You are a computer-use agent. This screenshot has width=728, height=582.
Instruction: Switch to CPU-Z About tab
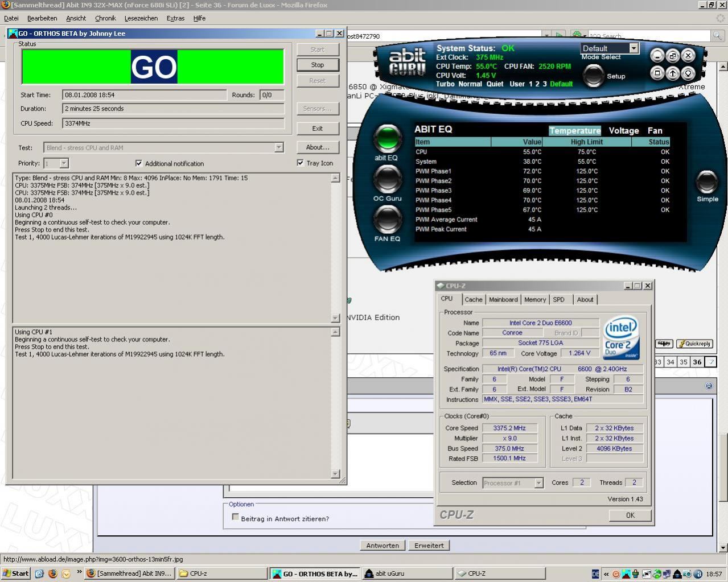[x=585, y=299]
